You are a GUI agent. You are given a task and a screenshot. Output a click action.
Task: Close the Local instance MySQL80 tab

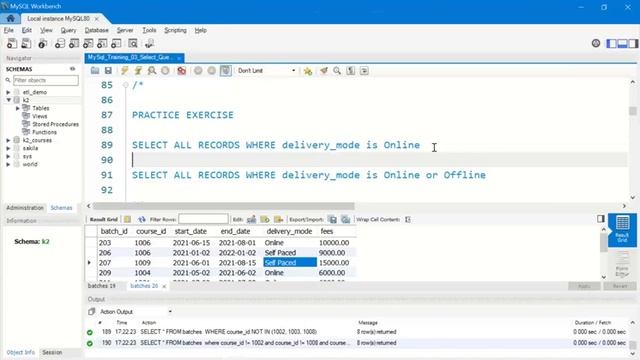pyautogui.click(x=97, y=19)
